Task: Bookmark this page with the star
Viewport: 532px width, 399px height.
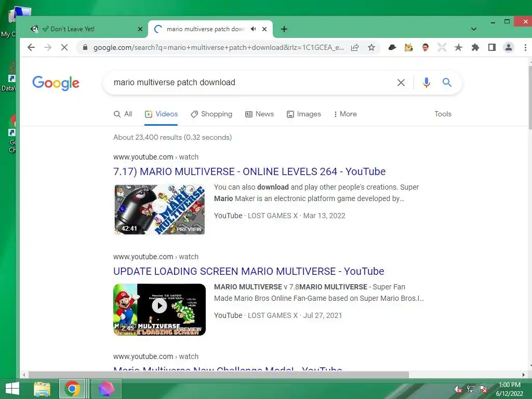Action: 371,47
